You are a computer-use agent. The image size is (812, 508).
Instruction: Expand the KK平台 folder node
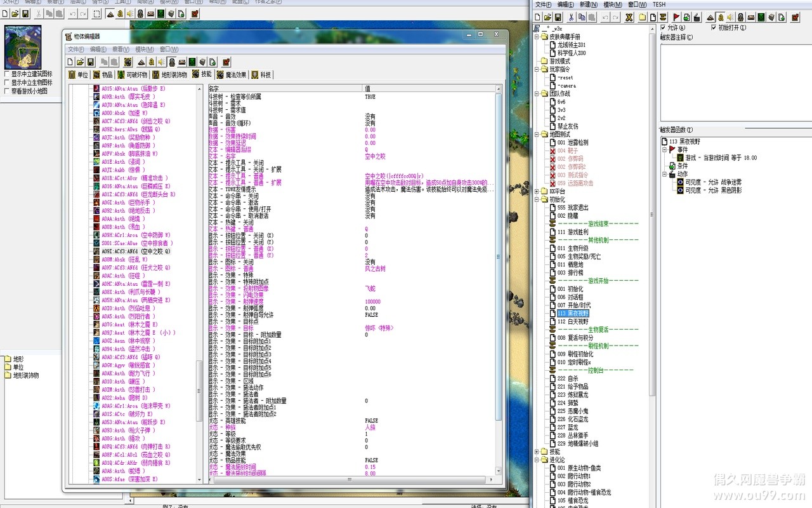tap(537, 191)
